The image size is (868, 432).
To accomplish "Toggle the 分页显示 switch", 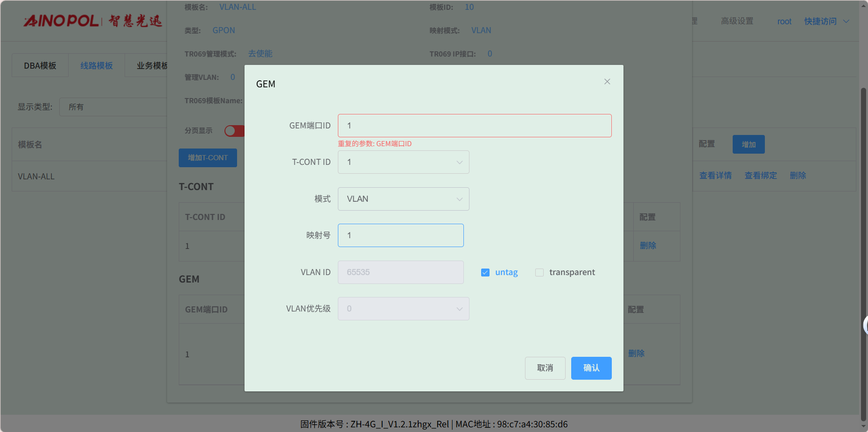I will tap(234, 131).
